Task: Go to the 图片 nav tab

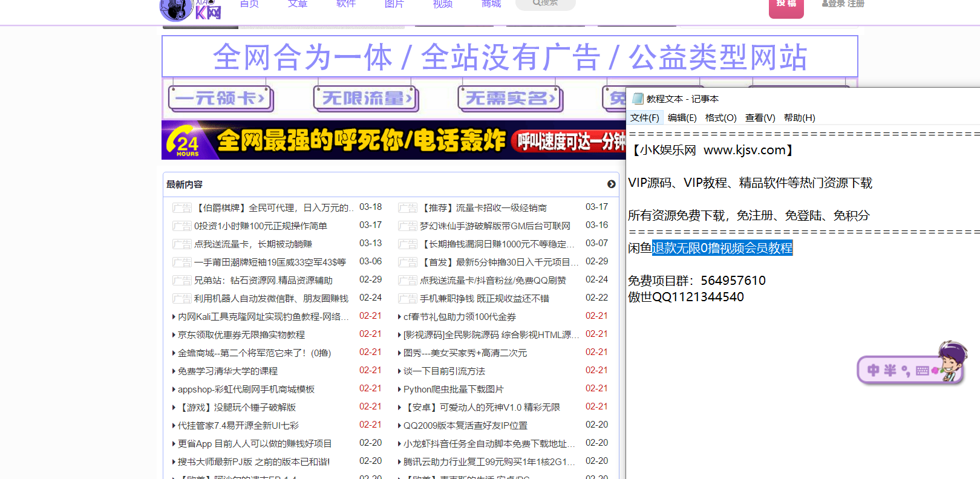Action: (394, 4)
